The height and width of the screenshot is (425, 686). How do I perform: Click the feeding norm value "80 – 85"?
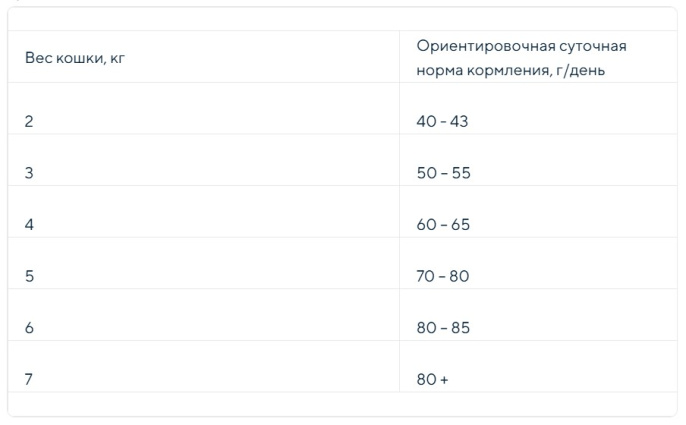coord(443,328)
